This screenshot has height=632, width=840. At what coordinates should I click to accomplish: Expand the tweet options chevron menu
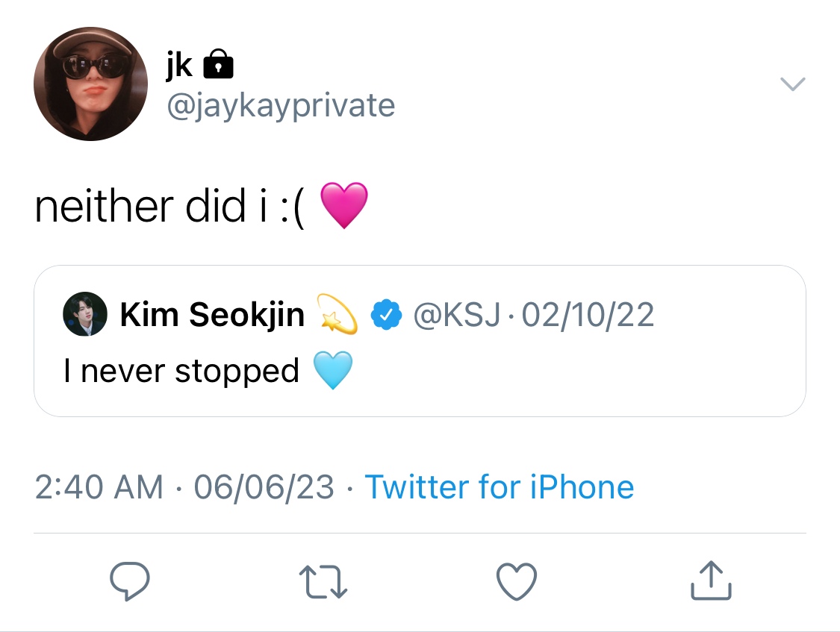pyautogui.click(x=793, y=84)
